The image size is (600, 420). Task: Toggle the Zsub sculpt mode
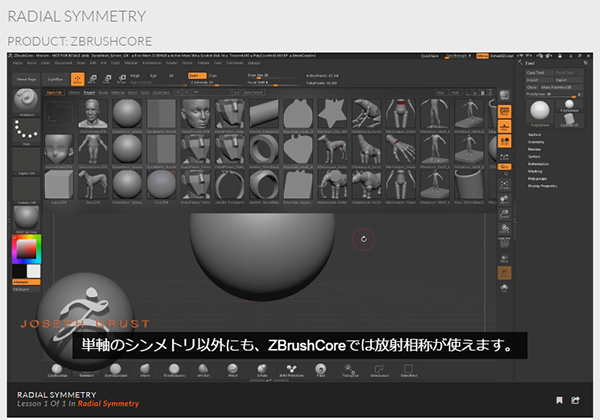coord(213,74)
